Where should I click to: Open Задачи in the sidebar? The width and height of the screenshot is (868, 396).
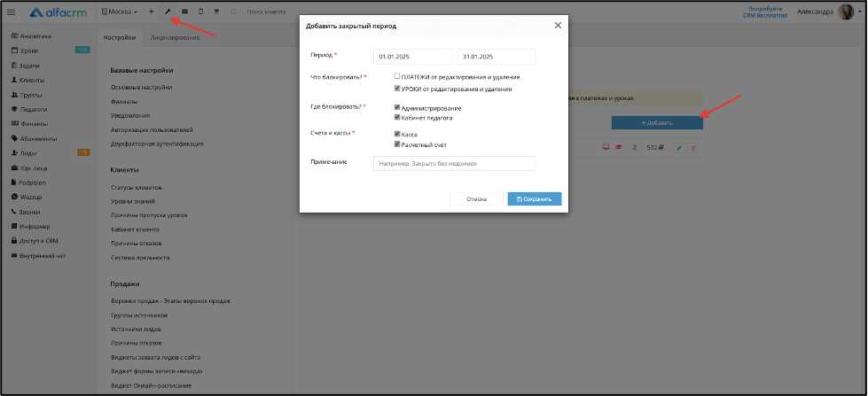tap(30, 66)
